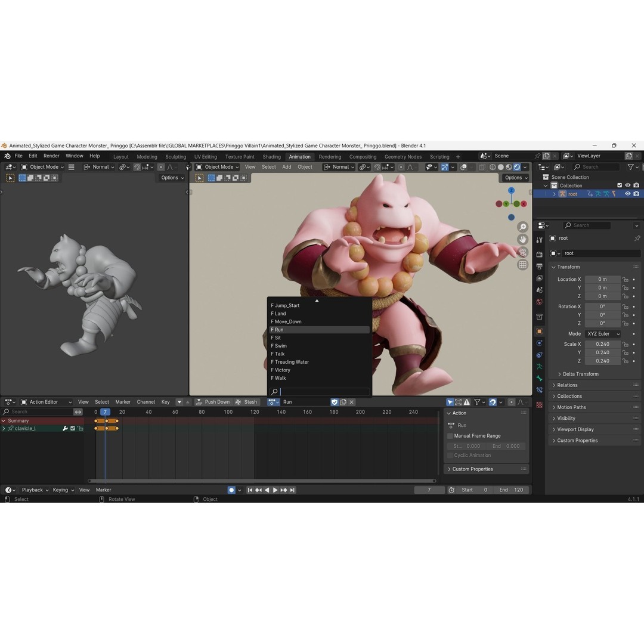Select wireframe viewport shading

(x=493, y=167)
